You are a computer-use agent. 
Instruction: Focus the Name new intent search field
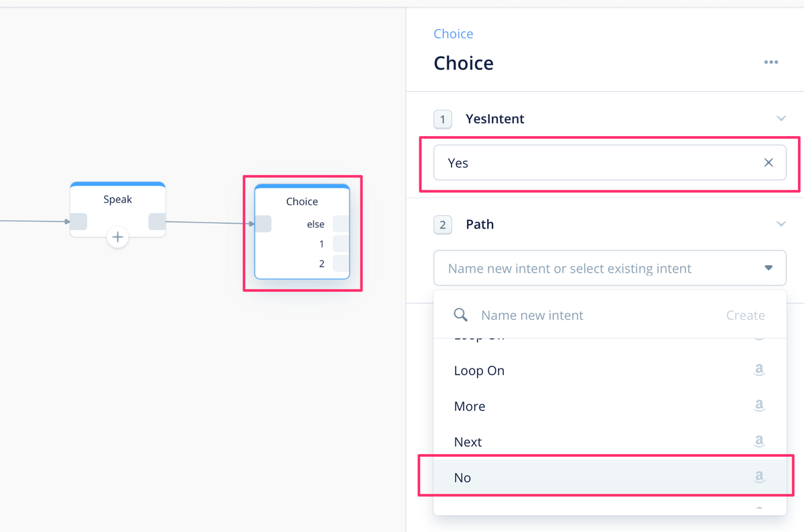(596, 315)
